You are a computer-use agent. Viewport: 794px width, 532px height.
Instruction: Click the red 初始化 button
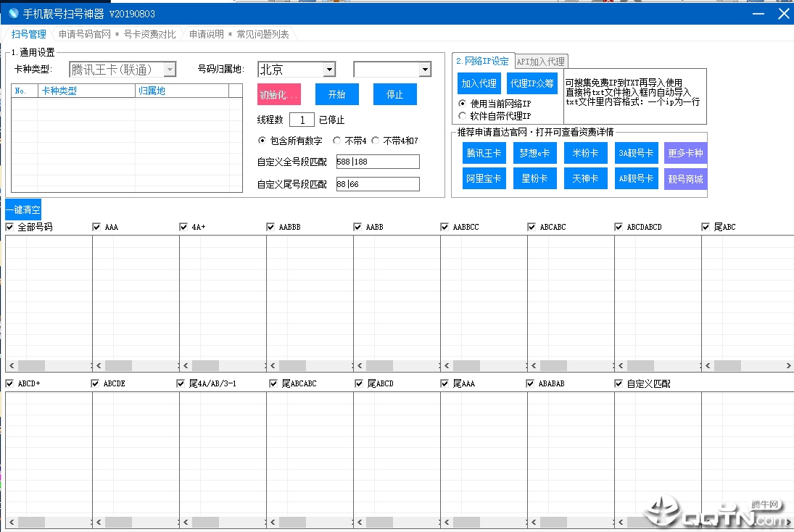tap(279, 95)
